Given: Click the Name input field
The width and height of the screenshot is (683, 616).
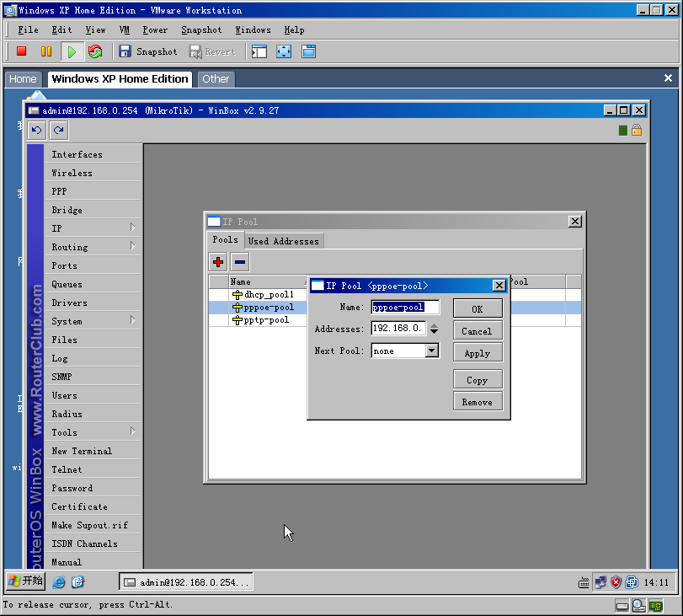Looking at the screenshot, I should pyautogui.click(x=405, y=307).
